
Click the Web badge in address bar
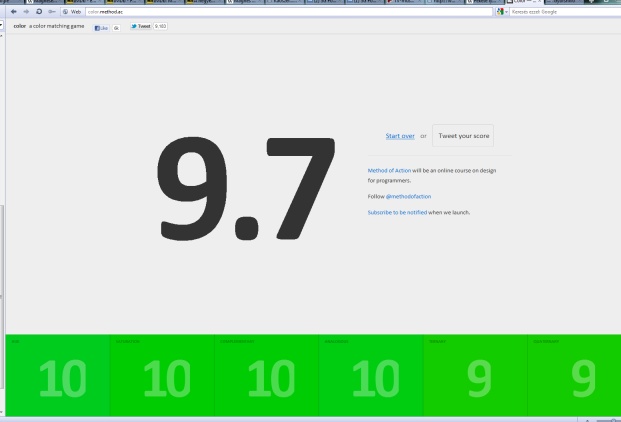(x=72, y=11)
